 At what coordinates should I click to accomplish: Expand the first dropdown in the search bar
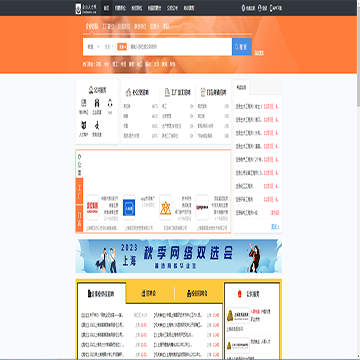pos(93,47)
